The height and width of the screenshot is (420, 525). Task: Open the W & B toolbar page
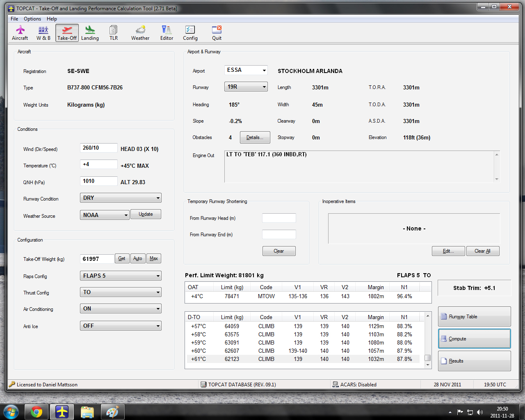43,33
